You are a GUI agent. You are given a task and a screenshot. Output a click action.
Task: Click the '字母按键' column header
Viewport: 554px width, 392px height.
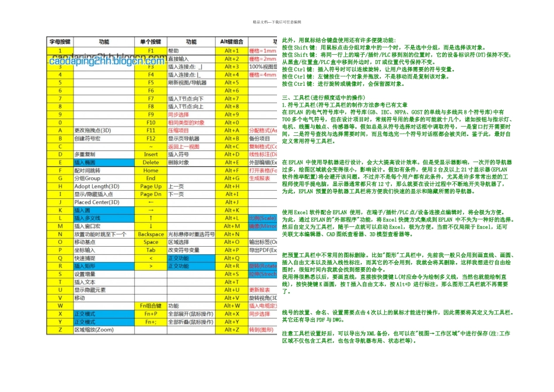tap(60, 42)
